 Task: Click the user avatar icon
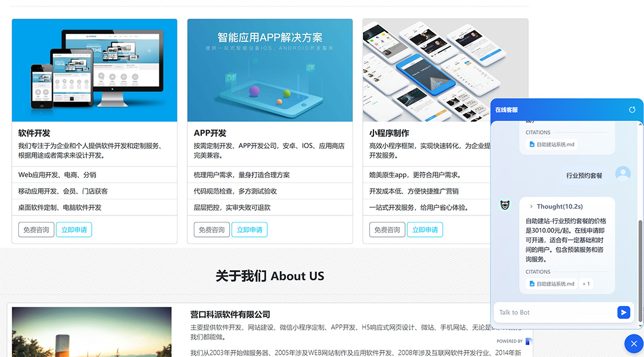coord(623,174)
